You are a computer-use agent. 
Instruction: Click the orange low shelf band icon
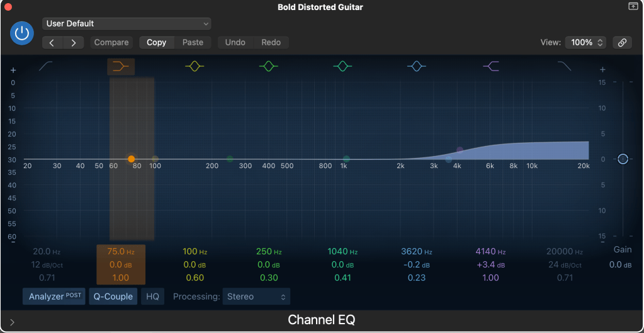pos(120,66)
